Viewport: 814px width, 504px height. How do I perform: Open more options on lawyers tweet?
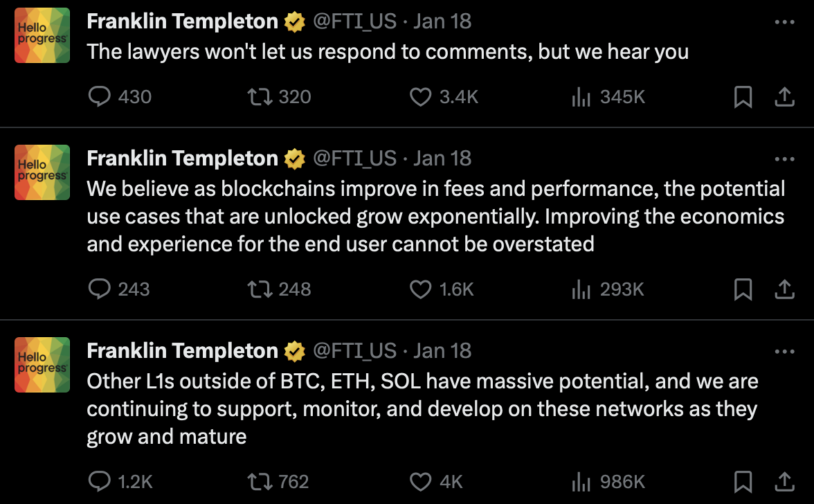pyautogui.click(x=784, y=22)
